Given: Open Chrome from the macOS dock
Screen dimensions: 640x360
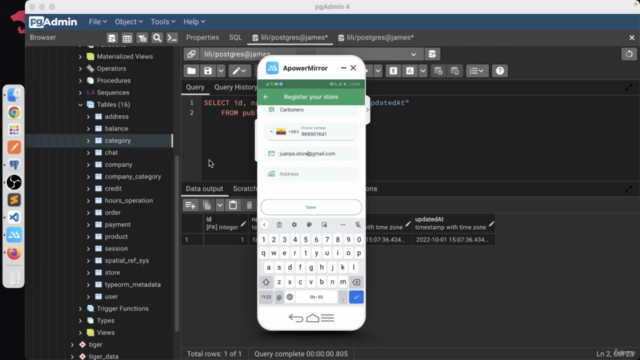Looking at the screenshot, I should [x=14, y=113].
